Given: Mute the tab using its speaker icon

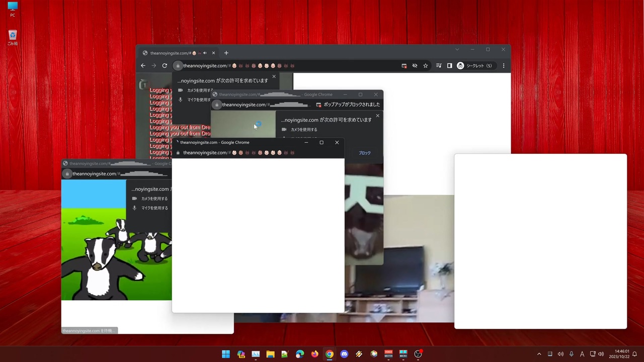Looking at the screenshot, I should pos(205,53).
